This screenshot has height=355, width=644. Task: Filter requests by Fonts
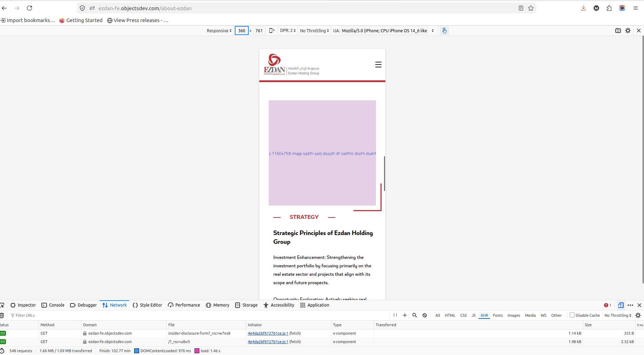pyautogui.click(x=498, y=315)
